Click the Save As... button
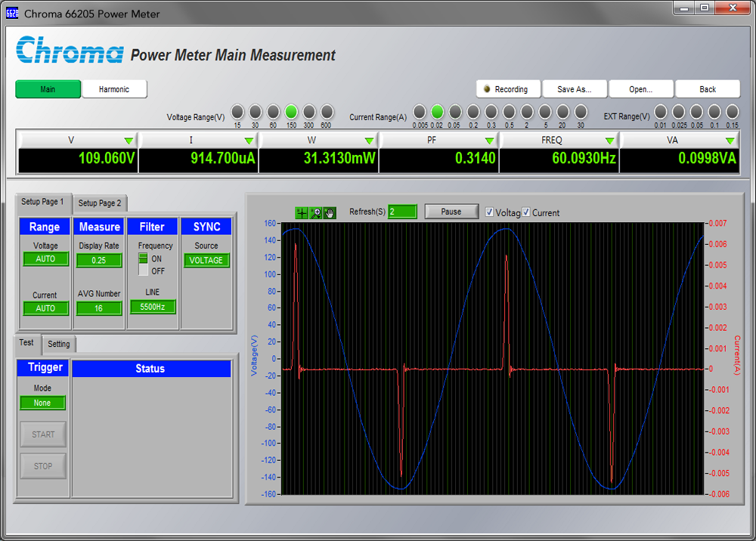Viewport: 756px width, 541px height. (x=575, y=89)
